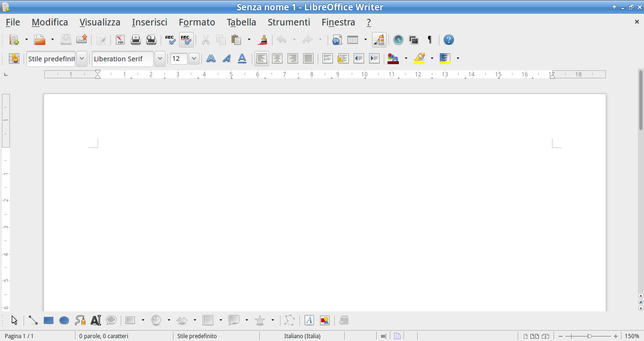Select the Ellipse drawing tool
Viewport: 644px width, 341px height.
click(x=64, y=320)
